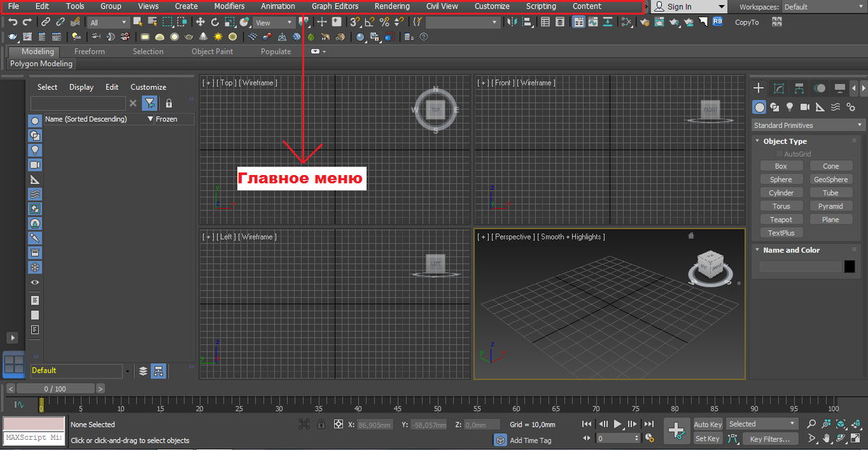Toggle display of geometry in scene explorer
This screenshot has width=868, height=450.
pos(35,121)
